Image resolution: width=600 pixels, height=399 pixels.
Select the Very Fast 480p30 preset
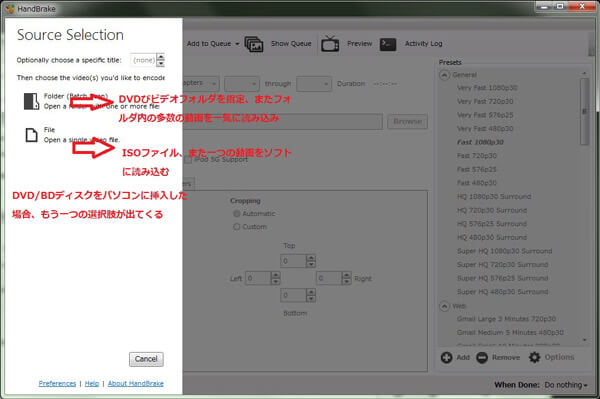pyautogui.click(x=485, y=129)
